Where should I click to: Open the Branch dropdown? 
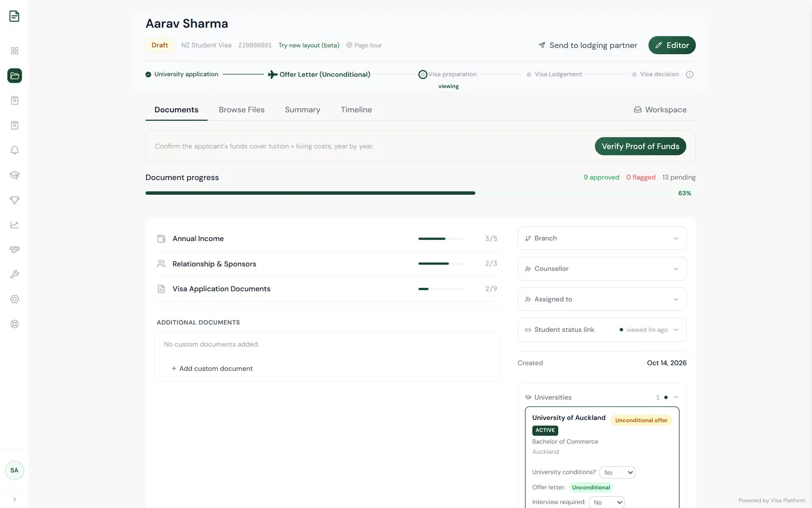[602, 238]
